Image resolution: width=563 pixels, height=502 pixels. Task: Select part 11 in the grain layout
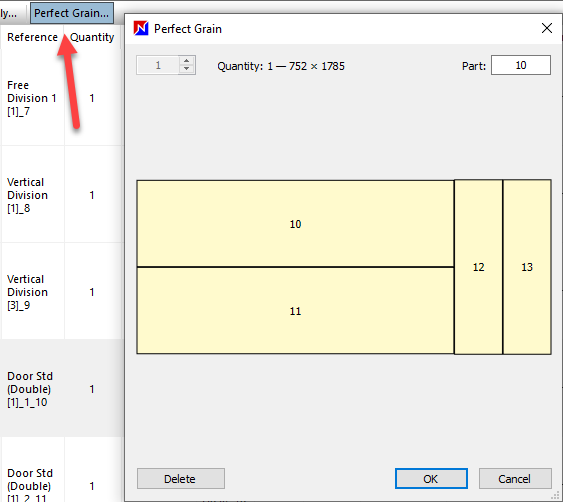click(295, 311)
